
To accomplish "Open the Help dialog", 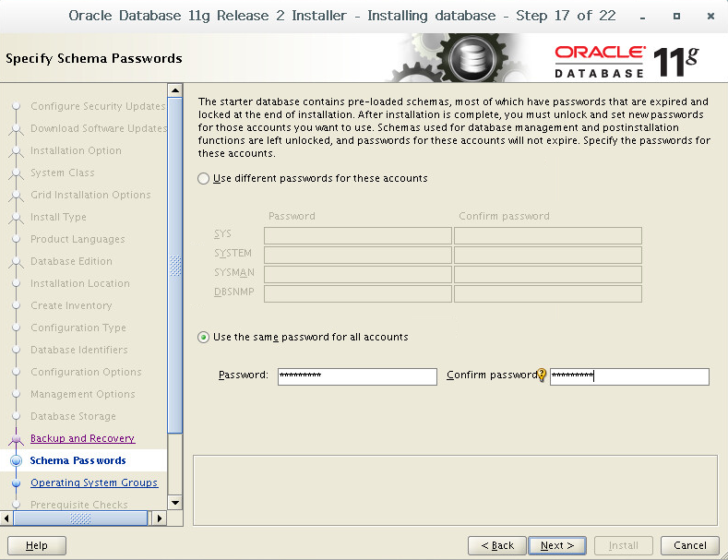I will coord(37,545).
